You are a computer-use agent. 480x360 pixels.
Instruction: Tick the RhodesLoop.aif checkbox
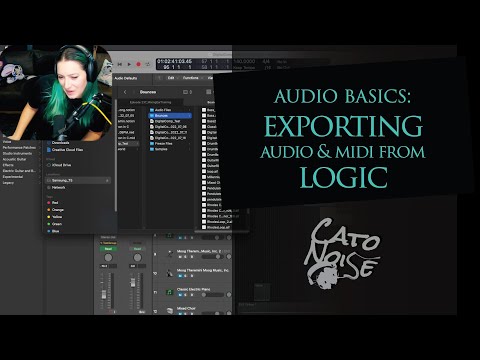204,227
